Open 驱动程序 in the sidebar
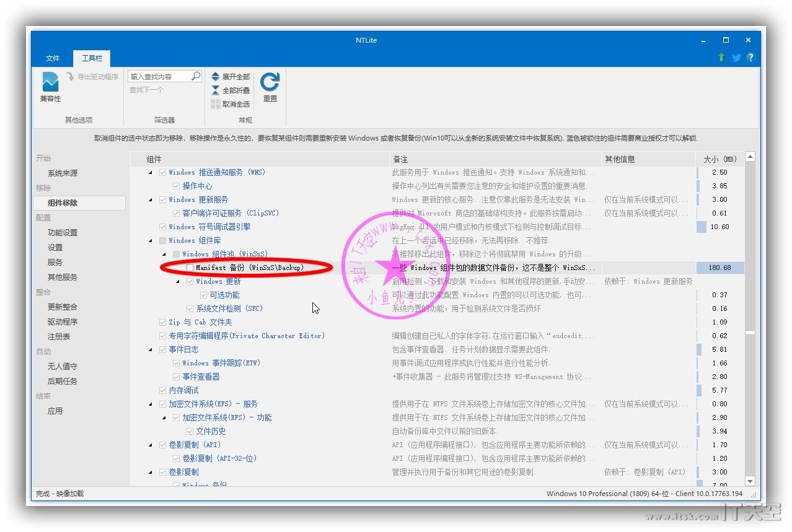This screenshot has width=792, height=532. (63, 322)
